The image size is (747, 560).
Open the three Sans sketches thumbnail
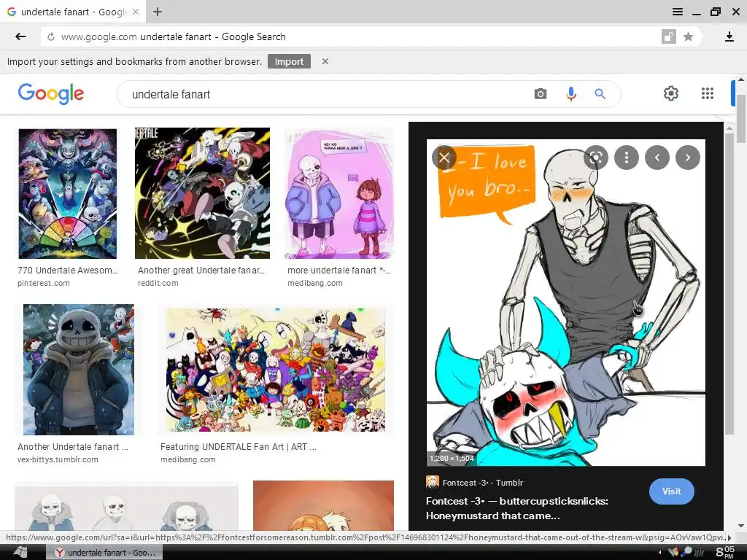[x=126, y=507]
